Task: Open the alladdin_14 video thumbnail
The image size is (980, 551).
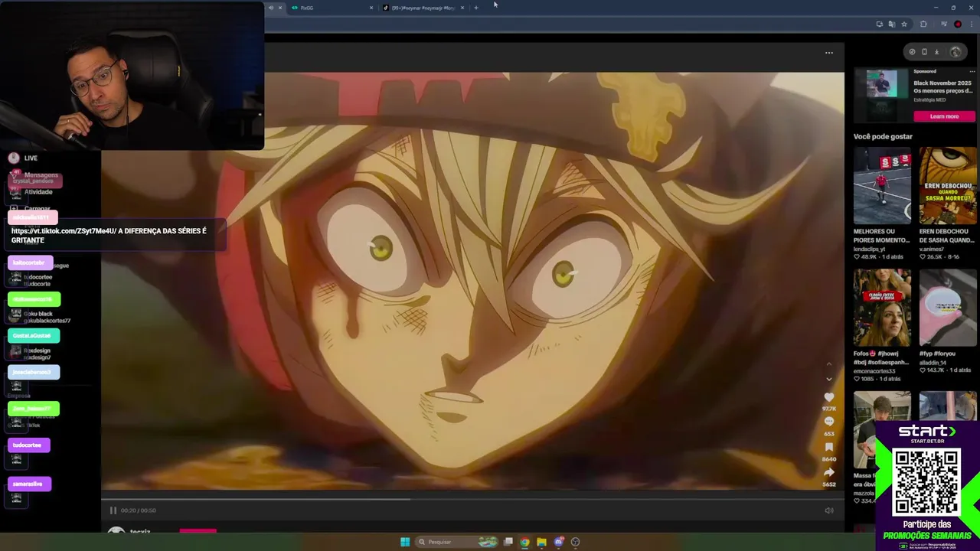Action: [x=948, y=308]
